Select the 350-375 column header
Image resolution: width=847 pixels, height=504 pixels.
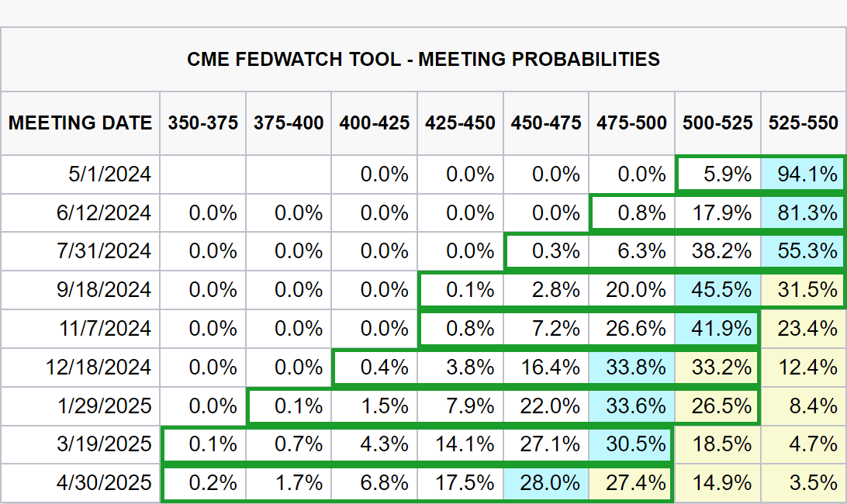(203, 123)
